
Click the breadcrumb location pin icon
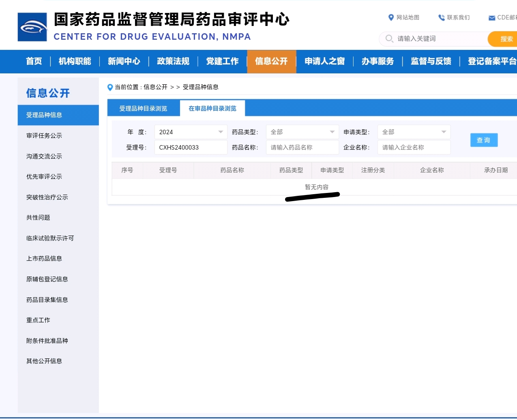tap(110, 87)
